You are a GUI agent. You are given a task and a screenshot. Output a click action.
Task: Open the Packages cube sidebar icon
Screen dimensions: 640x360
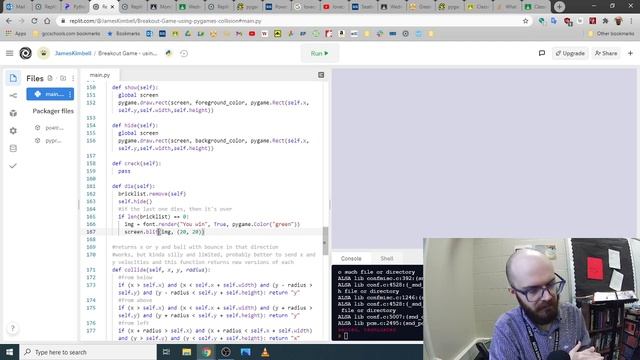click(13, 113)
